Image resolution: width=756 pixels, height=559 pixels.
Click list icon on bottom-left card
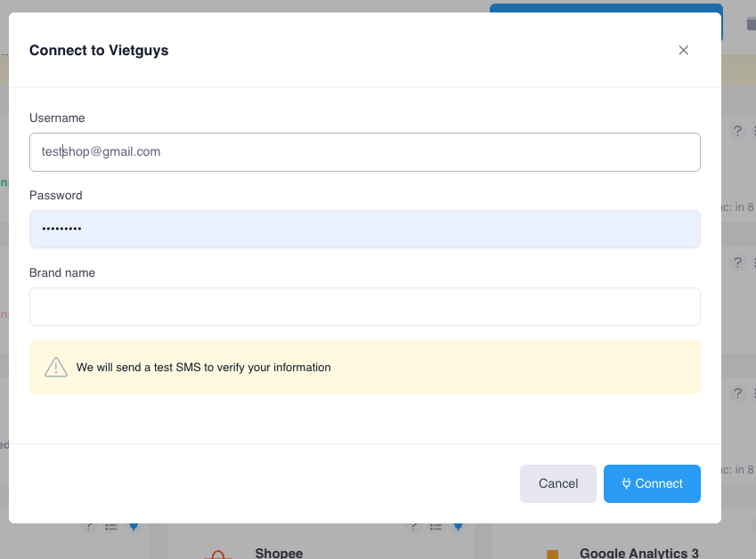(111, 527)
